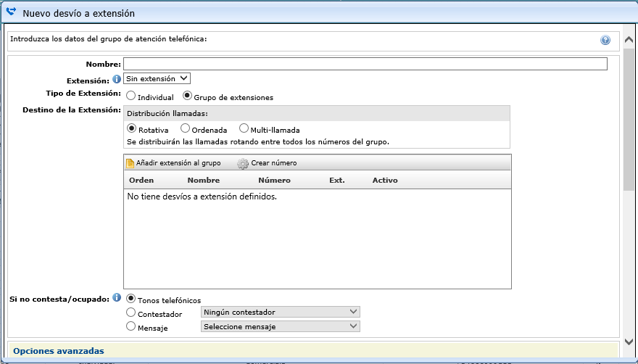Click the 'No tiene desvíos a extensión definidos' text
638x364 pixels.
[202, 197]
